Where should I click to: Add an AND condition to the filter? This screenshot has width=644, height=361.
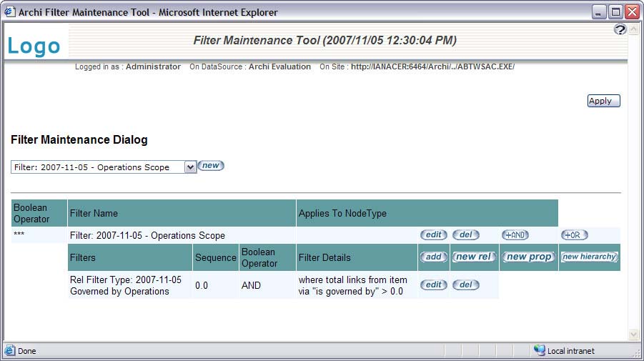coord(515,235)
